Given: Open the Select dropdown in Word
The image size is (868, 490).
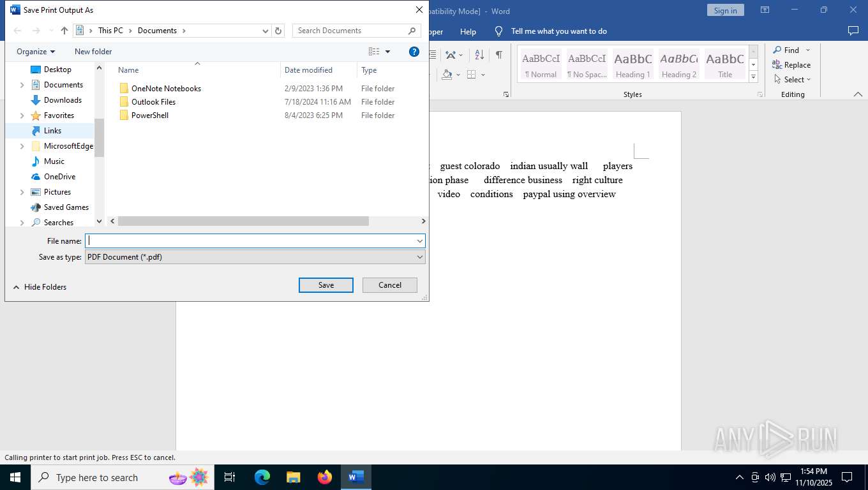Looking at the screenshot, I should click(791, 80).
